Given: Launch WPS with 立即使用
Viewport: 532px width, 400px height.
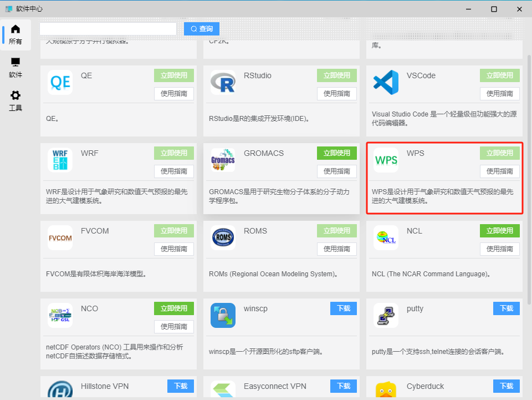Looking at the screenshot, I should click(x=499, y=153).
